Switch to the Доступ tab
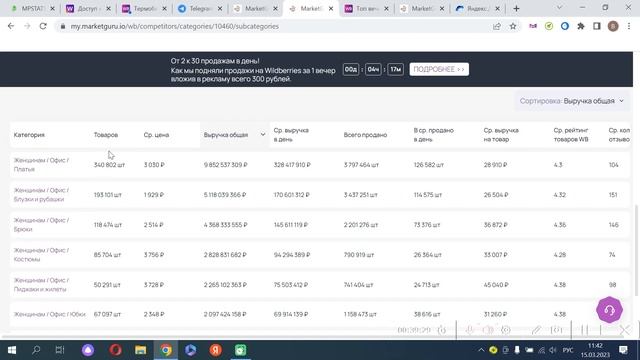 click(x=89, y=8)
